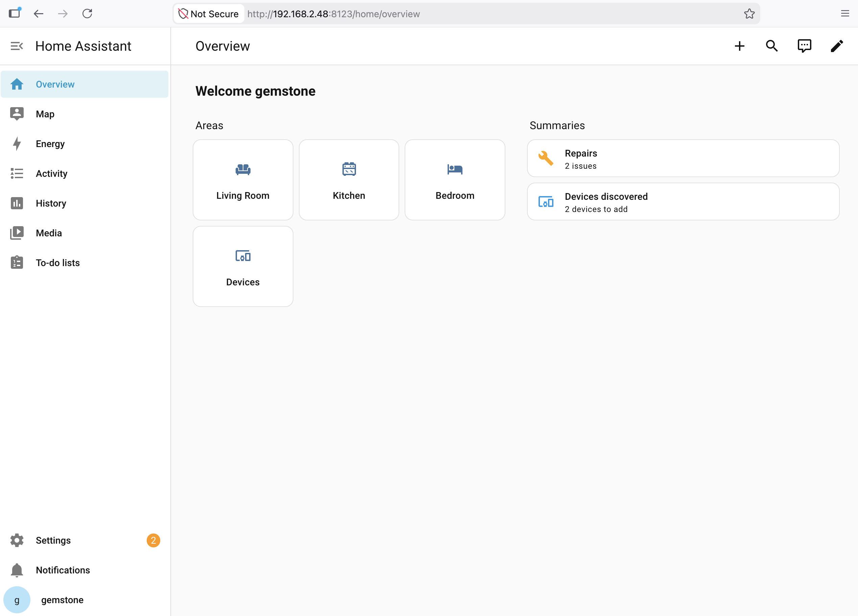Open Media from the sidebar
Screen dimensions: 858x616
(85, 233)
